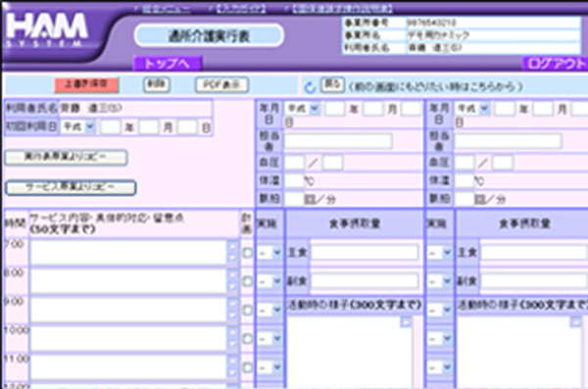
Task: Open first-column 実施 dropdown for 8:00
Action: [x=269, y=281]
